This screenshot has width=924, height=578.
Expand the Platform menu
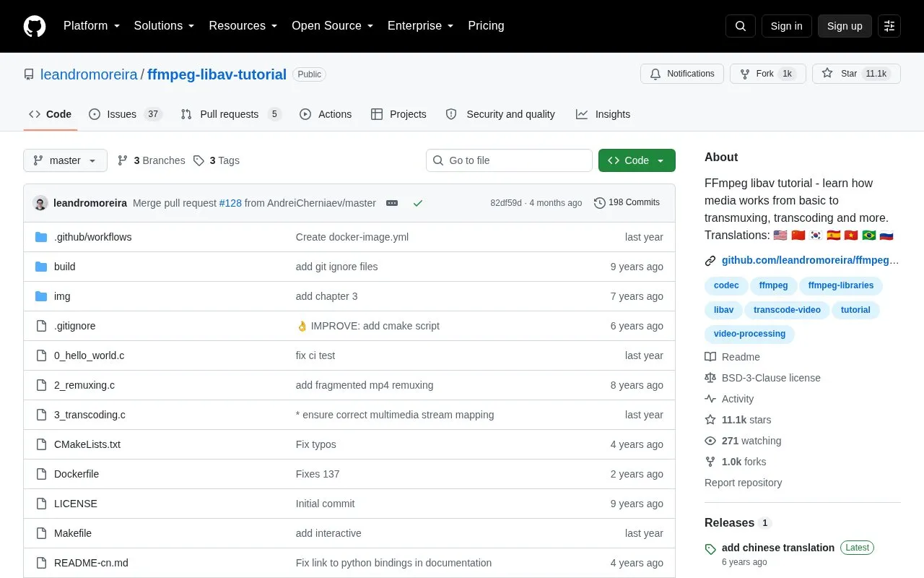coord(92,26)
